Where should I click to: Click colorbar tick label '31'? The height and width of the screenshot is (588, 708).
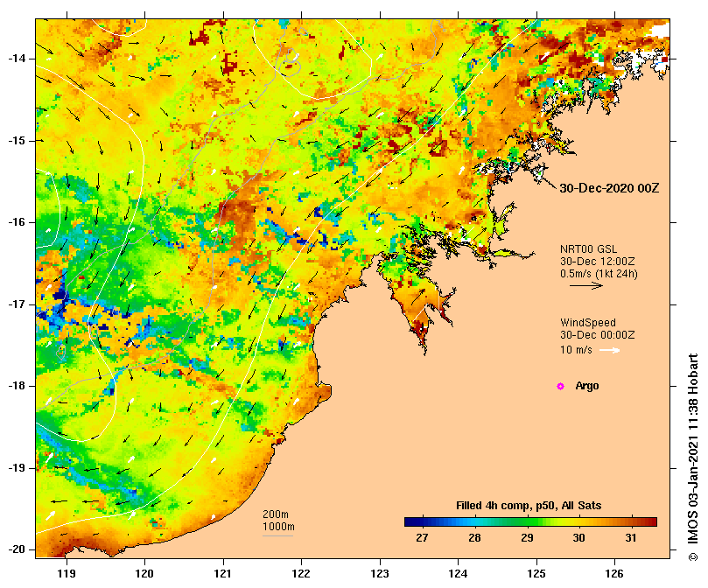[631, 538]
